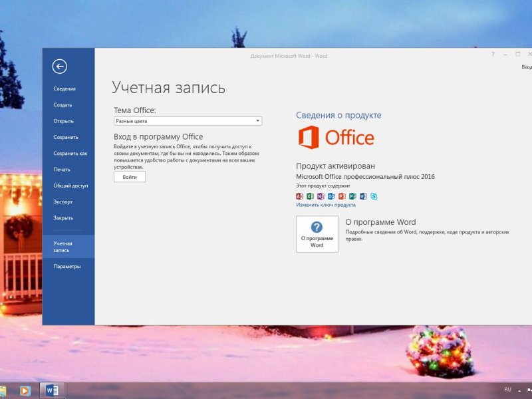Click the Outlook product icon
The height and width of the screenshot is (399, 532).
(x=331, y=196)
